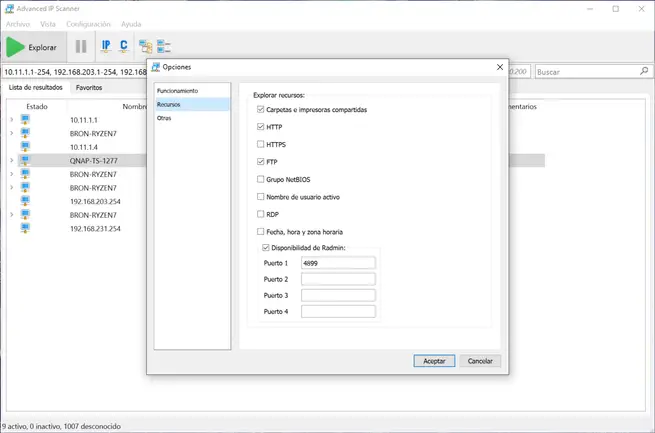Expand the 192.168.203.254 row
This screenshot has width=655, height=433.
tap(11, 201)
